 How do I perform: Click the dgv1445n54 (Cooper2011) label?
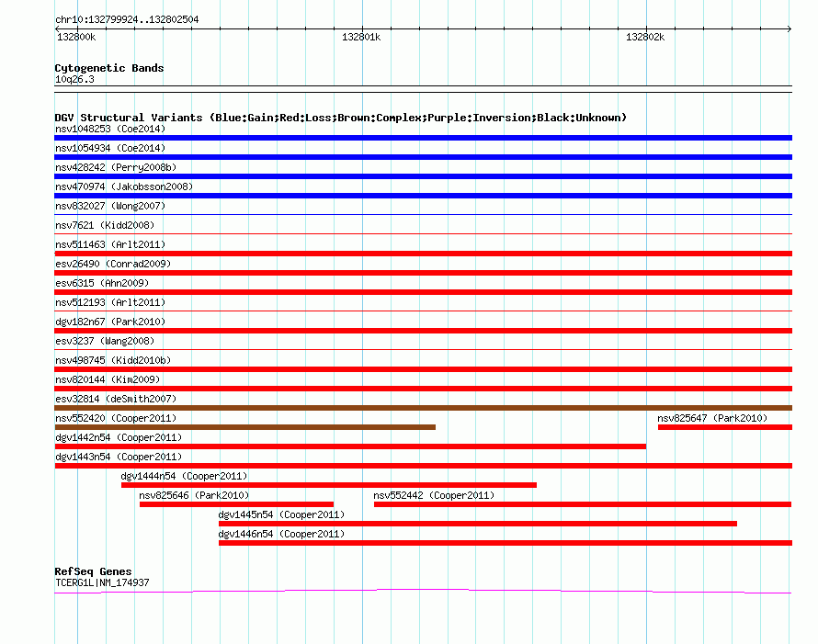click(281, 514)
